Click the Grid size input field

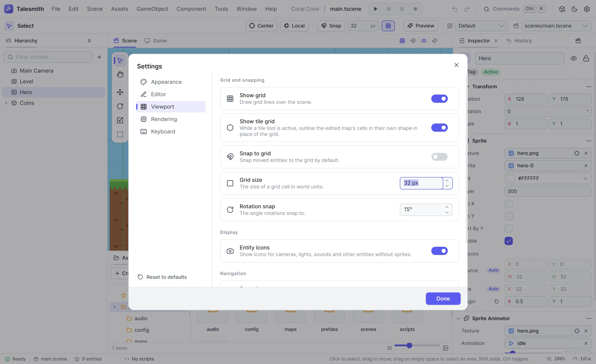[x=421, y=183]
